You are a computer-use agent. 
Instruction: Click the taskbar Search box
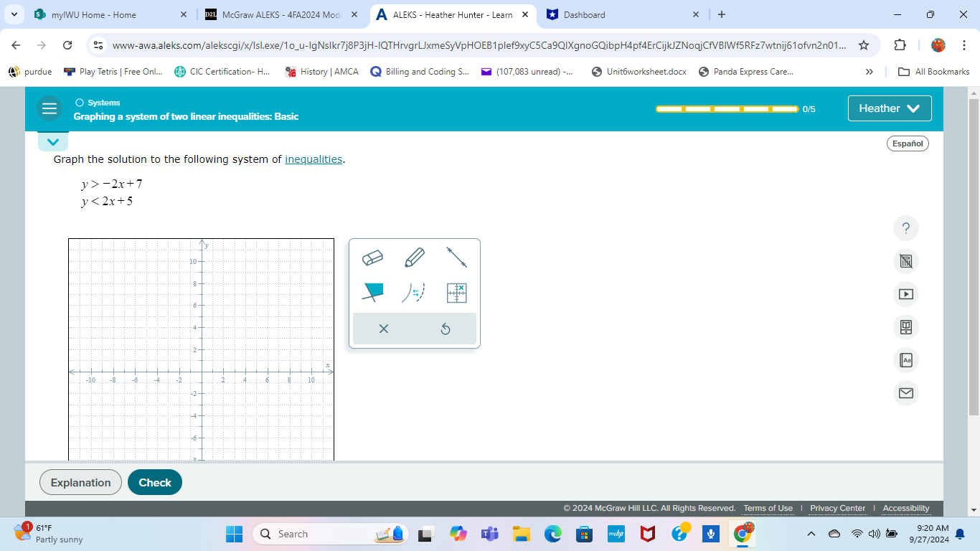(331, 534)
